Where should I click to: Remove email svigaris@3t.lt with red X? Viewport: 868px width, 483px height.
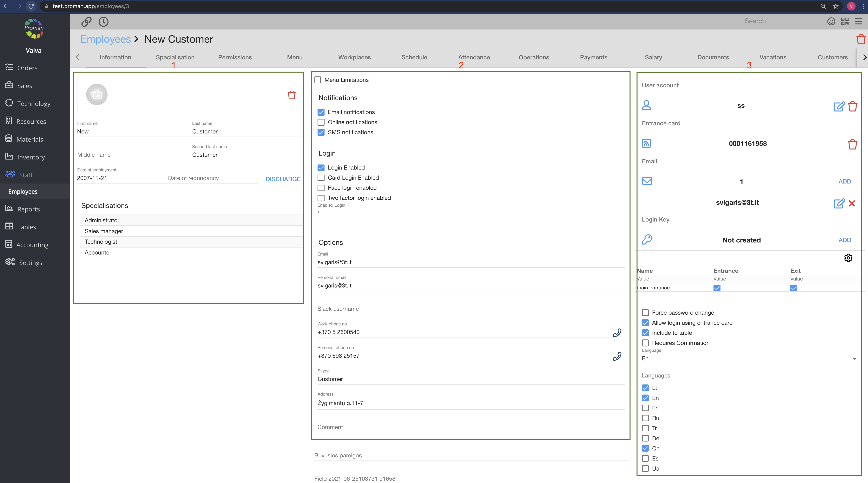(x=852, y=203)
